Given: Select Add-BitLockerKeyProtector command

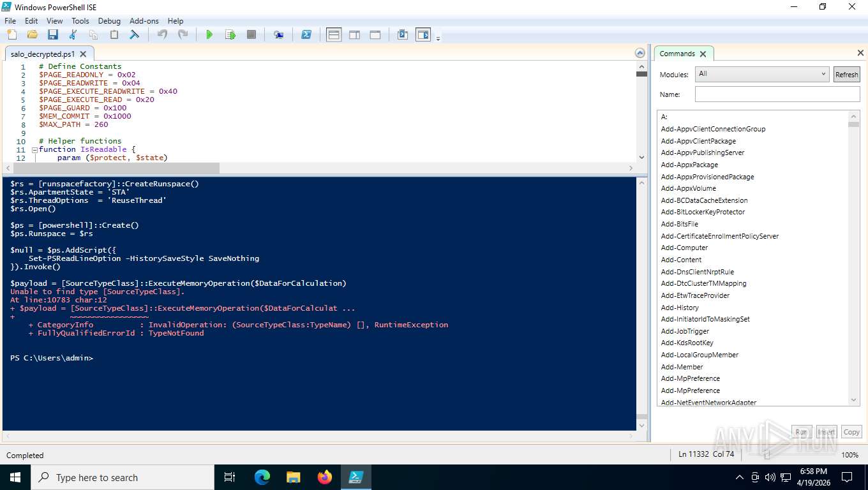Looking at the screenshot, I should pos(703,212).
